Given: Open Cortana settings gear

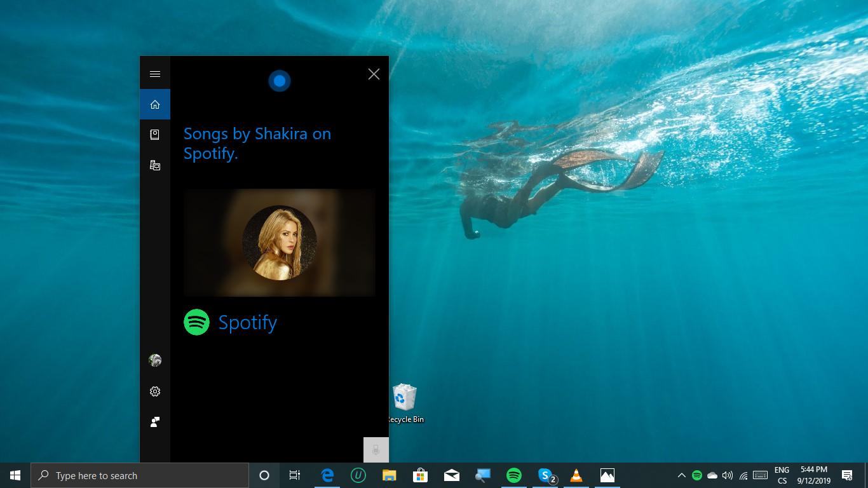Looking at the screenshot, I should pos(155,391).
